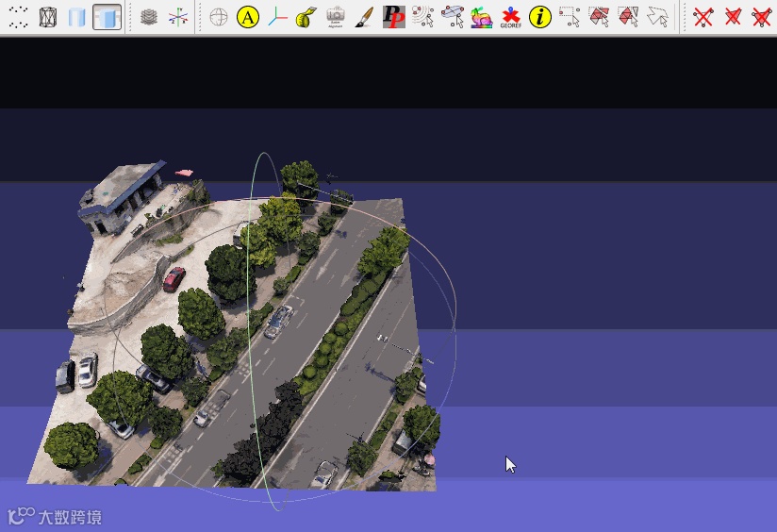The image size is (777, 532).
Task: Choose the yellow measuring tape tool
Action: tap(306, 17)
